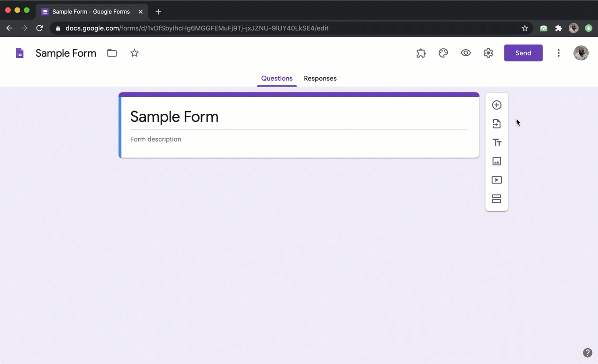This screenshot has width=598, height=364.
Task: Switch to the Responses tab
Action: click(320, 78)
